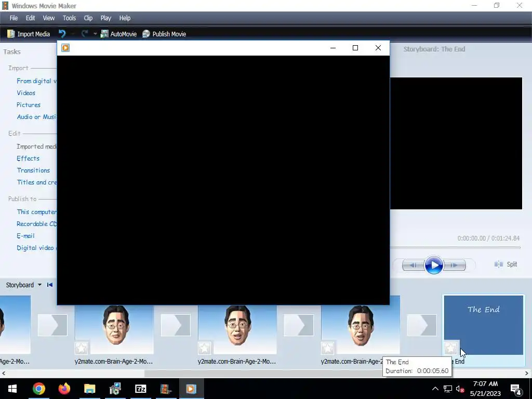Expand the Storyboard view dropdown
Screen dimensions: 532x399
point(39,285)
